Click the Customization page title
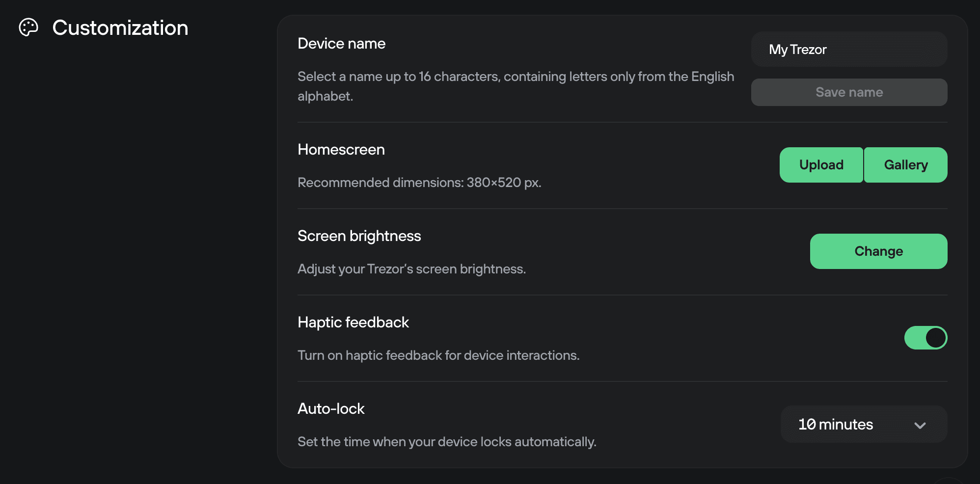The width and height of the screenshot is (980, 484). tap(120, 28)
